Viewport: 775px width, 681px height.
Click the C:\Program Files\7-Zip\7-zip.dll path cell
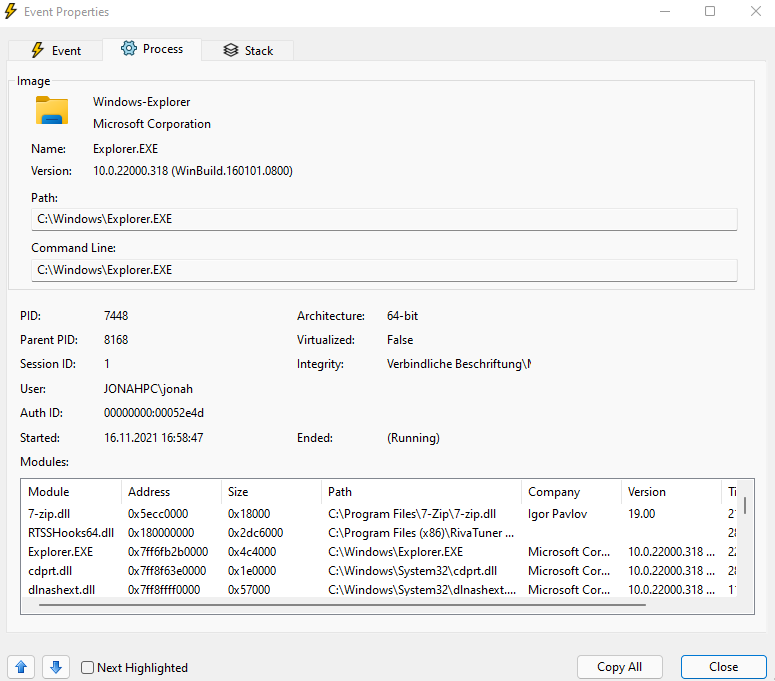click(412, 514)
